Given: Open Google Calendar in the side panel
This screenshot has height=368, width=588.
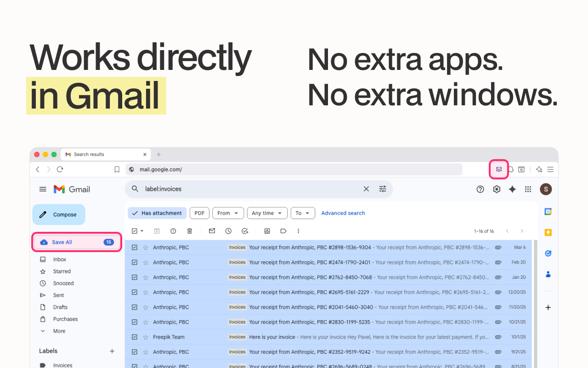Looking at the screenshot, I should click(548, 212).
